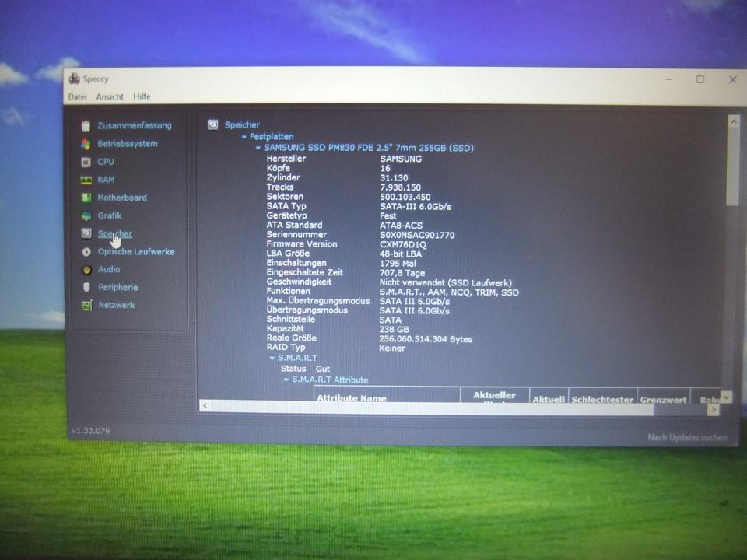Viewport: 747px width, 560px height.
Task: Click the SATA-III 6.0Gb/s SATA Typ value
Action: (416, 207)
